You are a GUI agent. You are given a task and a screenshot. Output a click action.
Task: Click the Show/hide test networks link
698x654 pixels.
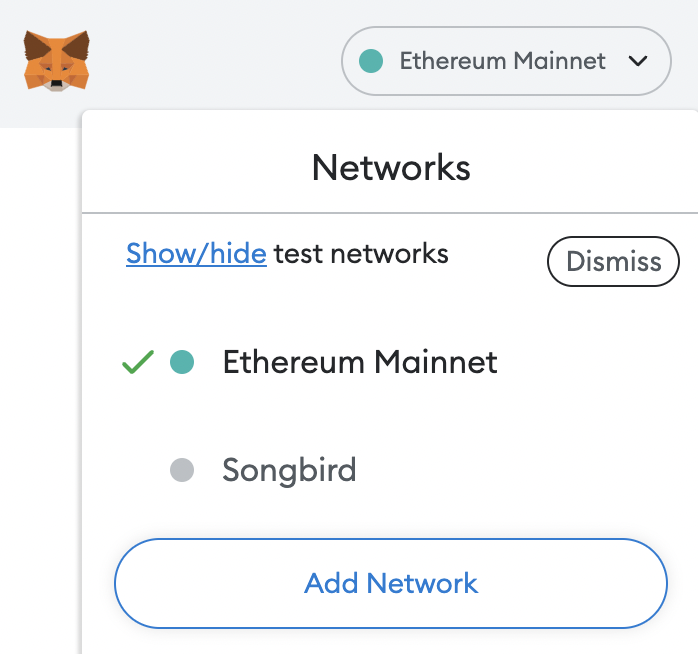(x=196, y=254)
